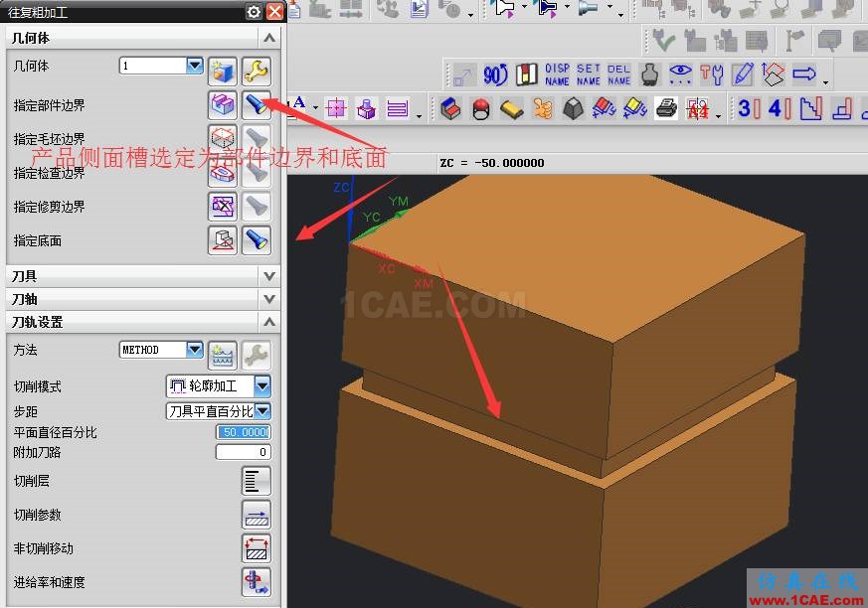Click the blue number 3 toolbar icon
This screenshot has height=608, width=868.
pos(749,108)
